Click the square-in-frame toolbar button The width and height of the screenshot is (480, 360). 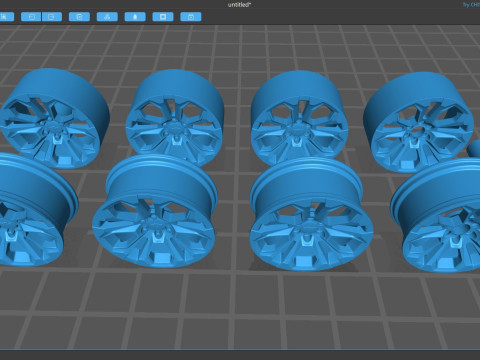click(x=163, y=17)
